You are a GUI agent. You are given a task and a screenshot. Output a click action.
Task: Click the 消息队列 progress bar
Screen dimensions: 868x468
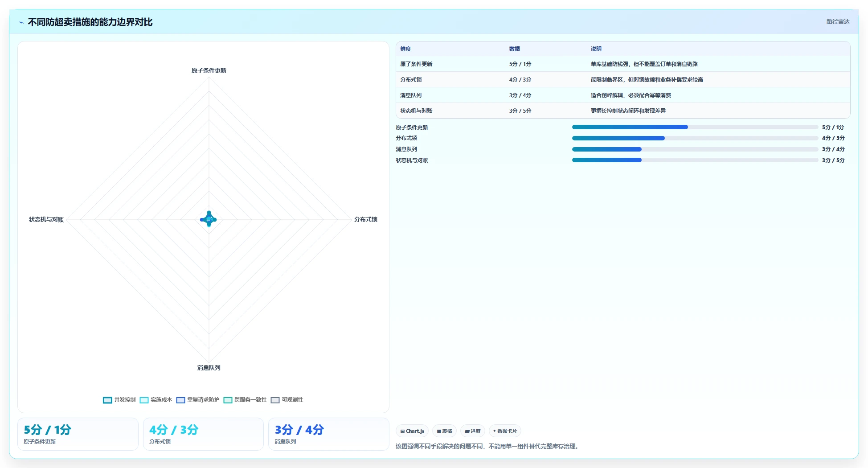695,149
